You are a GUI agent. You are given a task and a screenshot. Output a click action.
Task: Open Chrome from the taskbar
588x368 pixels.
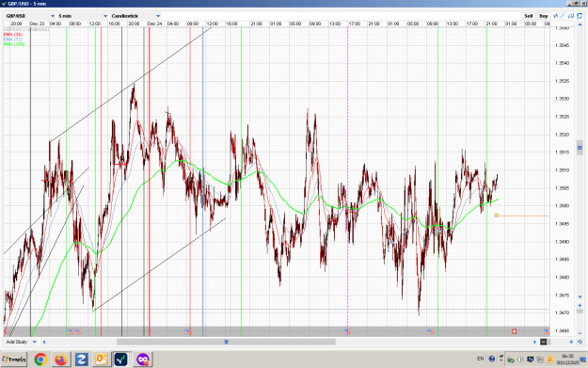pyautogui.click(x=40, y=360)
